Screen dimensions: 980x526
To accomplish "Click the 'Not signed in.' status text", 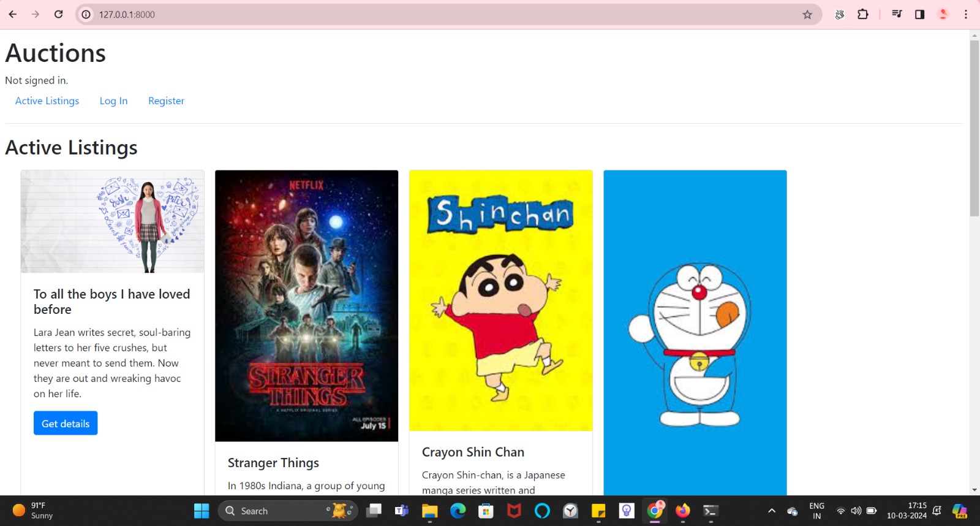I will pos(37,80).
